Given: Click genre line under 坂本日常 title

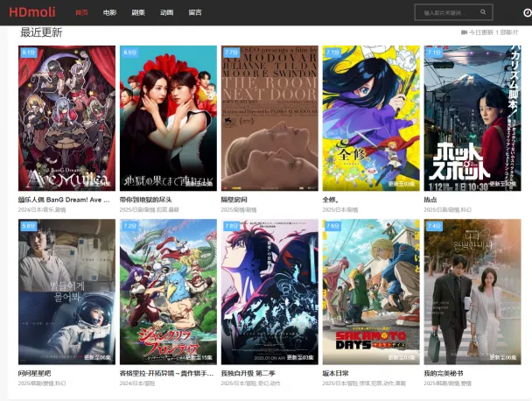Looking at the screenshot, I should (364, 383).
